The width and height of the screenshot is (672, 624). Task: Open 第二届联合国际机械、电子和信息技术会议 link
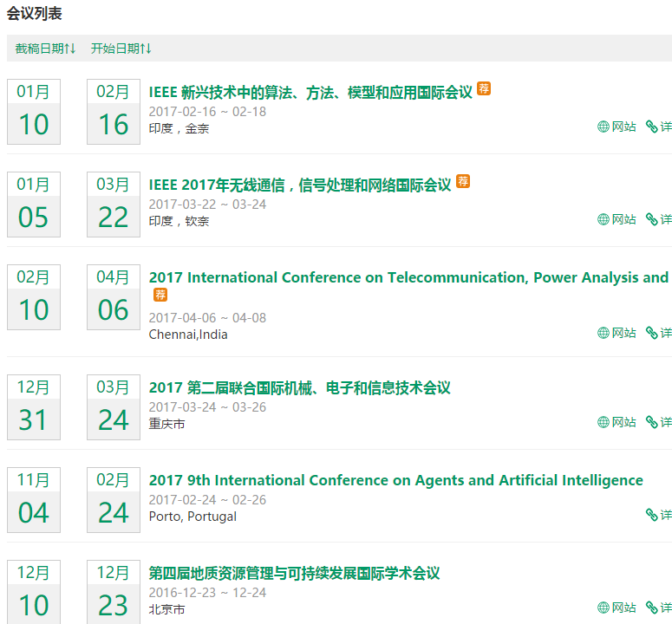[300, 387]
